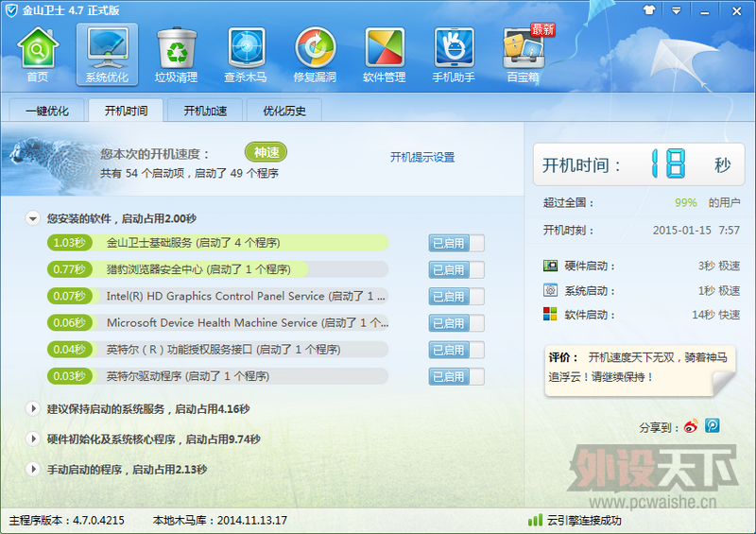Click 云引擎连接成功 status text
Image resolution: width=756 pixels, height=534 pixels.
tap(583, 521)
